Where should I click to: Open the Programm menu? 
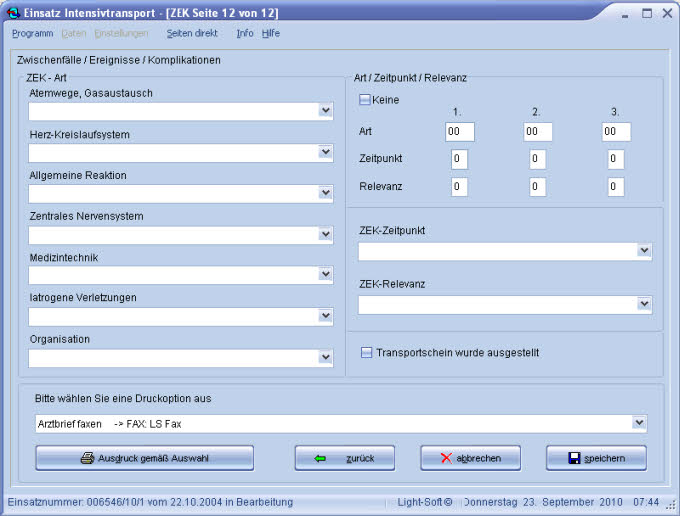coord(33,33)
